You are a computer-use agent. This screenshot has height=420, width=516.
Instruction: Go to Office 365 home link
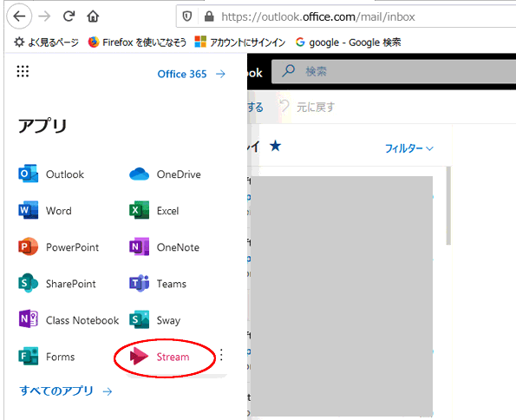191,74
